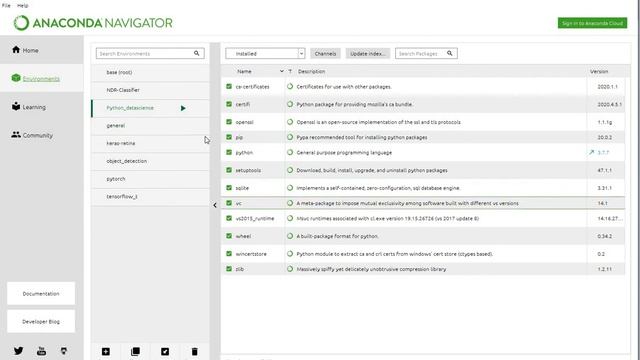This screenshot has height=360, width=640.
Task: Click the python upgrade arrow icon
Action: pos(591,152)
